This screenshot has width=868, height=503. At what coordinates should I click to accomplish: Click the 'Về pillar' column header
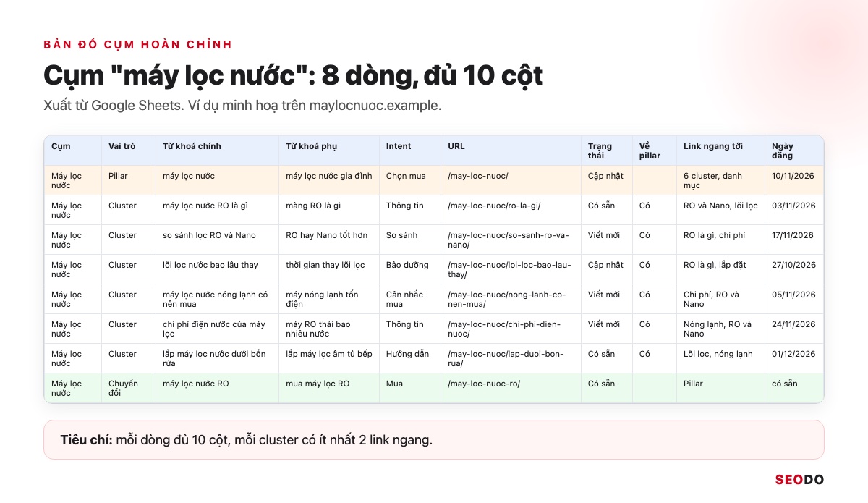pos(654,151)
